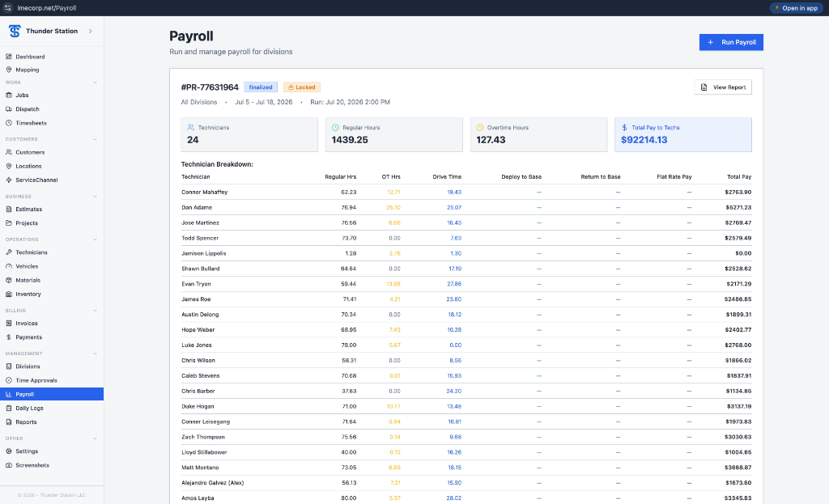Click the Daily Logs clipboard icon
This screenshot has height=504, width=829.
pyautogui.click(x=8, y=409)
